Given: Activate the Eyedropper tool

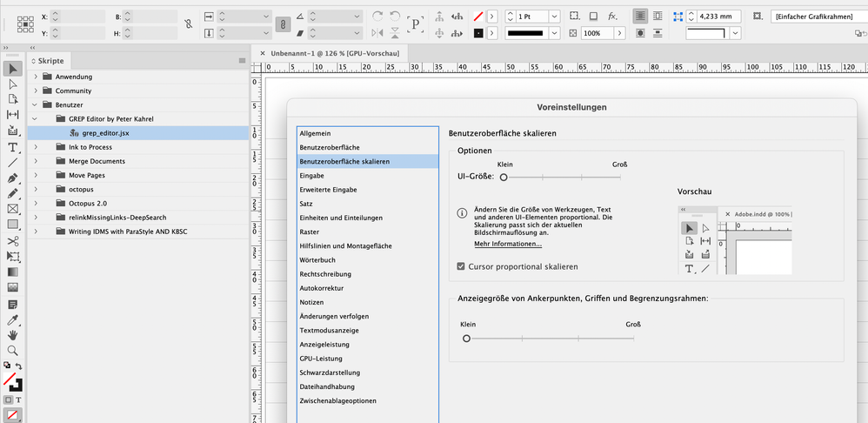Looking at the screenshot, I should point(13,319).
